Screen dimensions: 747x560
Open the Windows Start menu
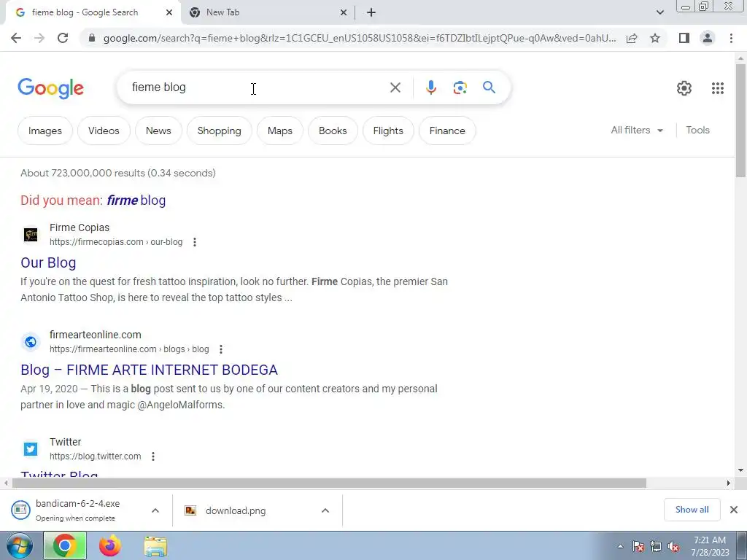tap(19, 545)
